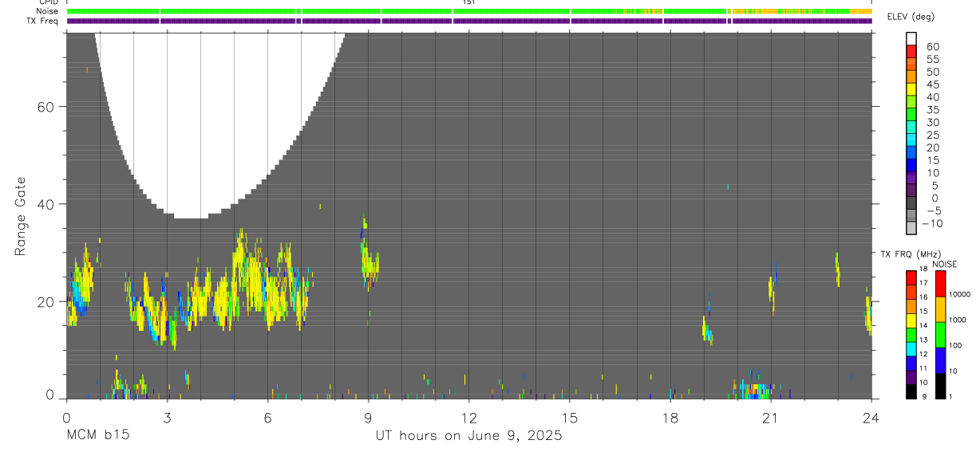The image size is (980, 452).
Task: Click Range Gate tick label '20'
Action: [45, 301]
